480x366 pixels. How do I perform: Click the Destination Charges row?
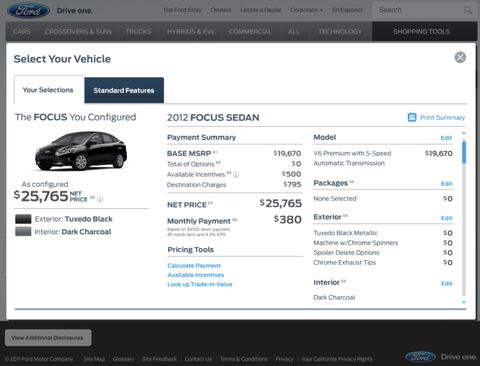pyautogui.click(x=234, y=185)
